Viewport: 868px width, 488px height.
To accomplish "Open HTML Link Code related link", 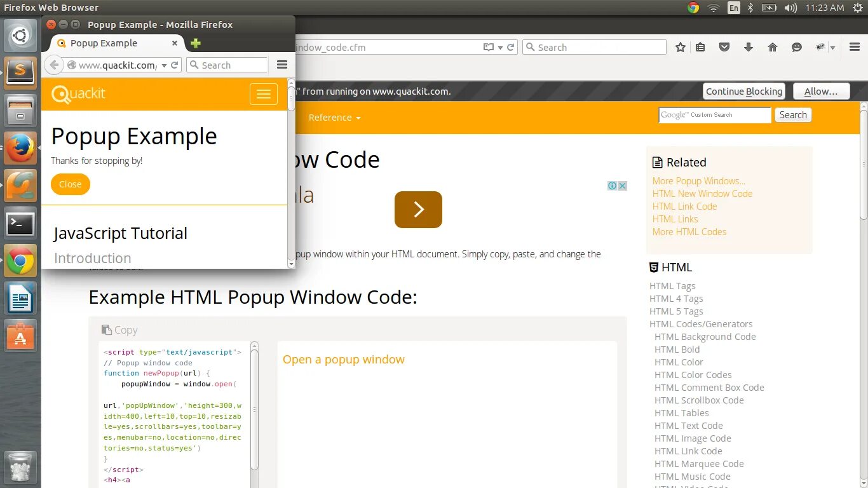I will pos(684,207).
